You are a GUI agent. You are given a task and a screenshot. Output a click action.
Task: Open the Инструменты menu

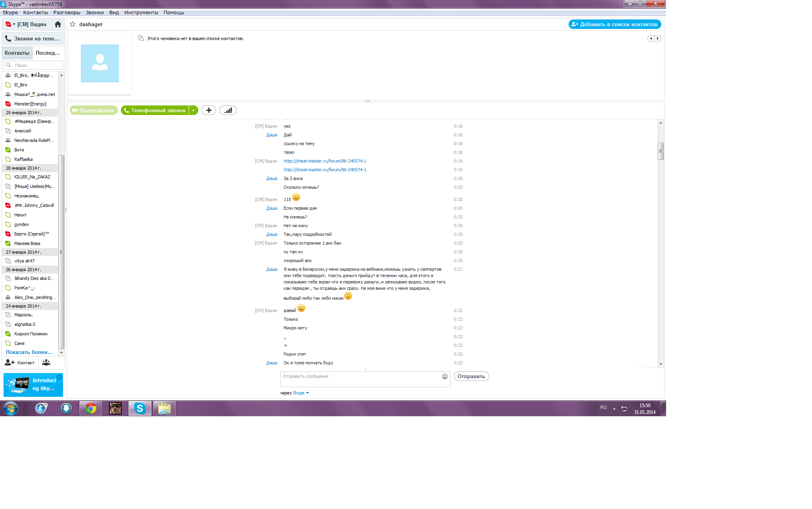click(x=141, y=13)
